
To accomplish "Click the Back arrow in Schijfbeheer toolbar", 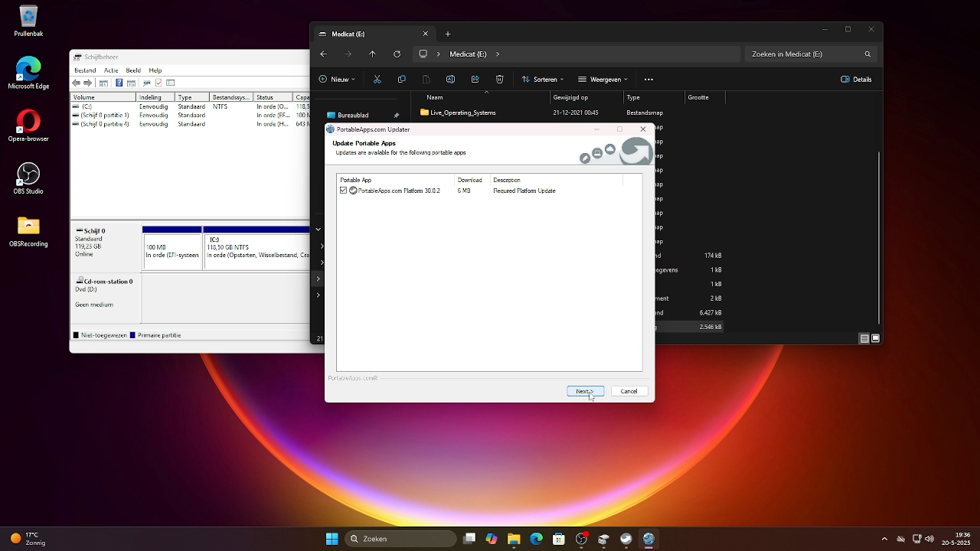I will pyautogui.click(x=77, y=83).
